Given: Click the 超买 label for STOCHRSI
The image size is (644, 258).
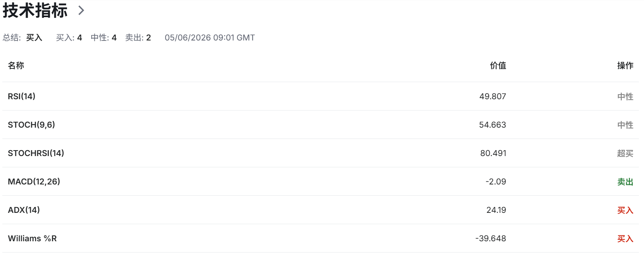Looking at the screenshot, I should coord(625,153).
